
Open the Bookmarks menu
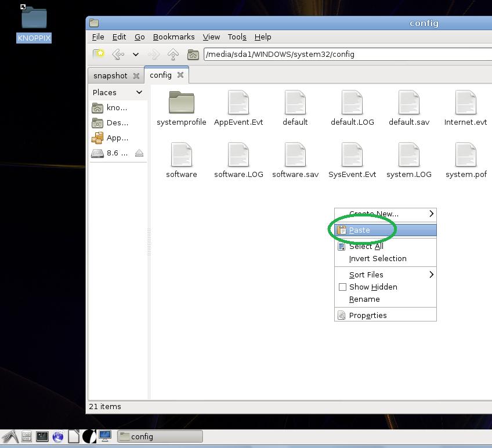pos(174,37)
